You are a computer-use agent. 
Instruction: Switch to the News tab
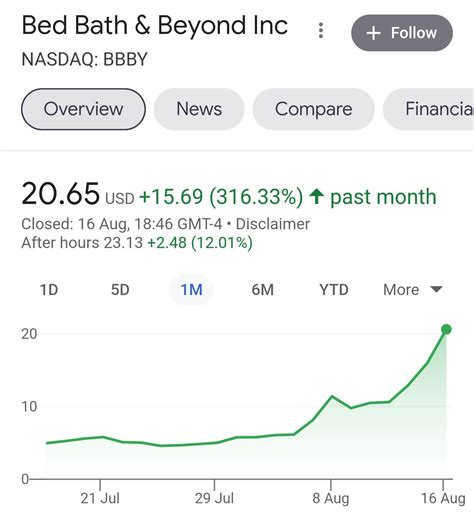[x=199, y=109]
